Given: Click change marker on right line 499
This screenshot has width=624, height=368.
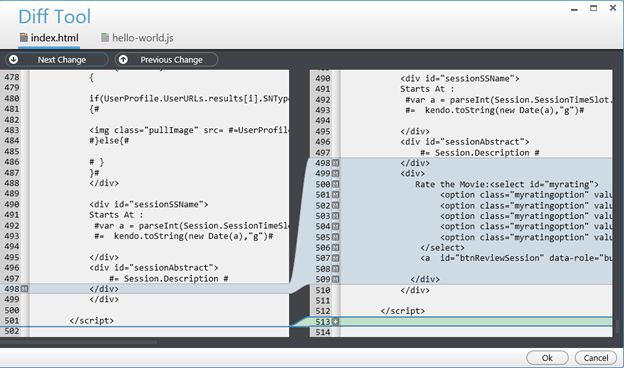Looking at the screenshot, I should click(335, 173).
